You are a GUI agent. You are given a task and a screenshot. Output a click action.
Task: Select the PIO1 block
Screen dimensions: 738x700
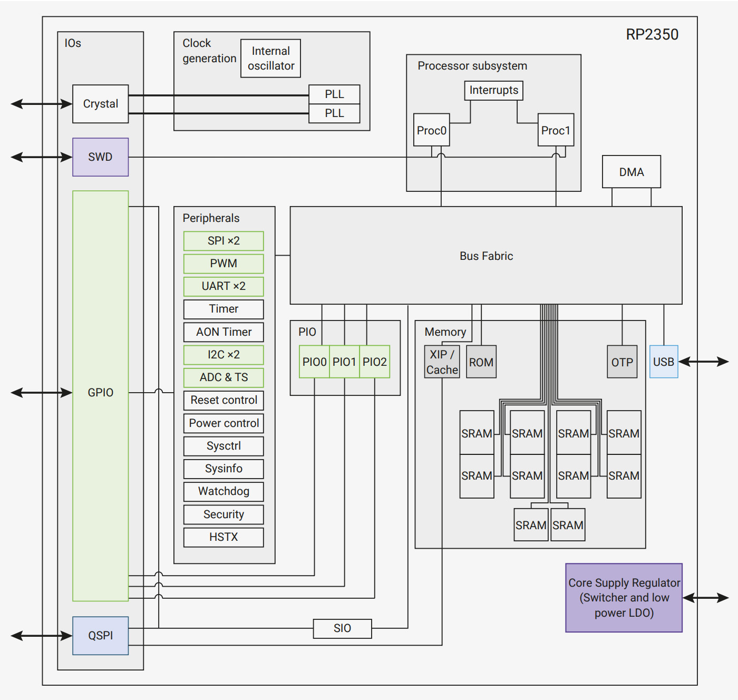click(344, 362)
